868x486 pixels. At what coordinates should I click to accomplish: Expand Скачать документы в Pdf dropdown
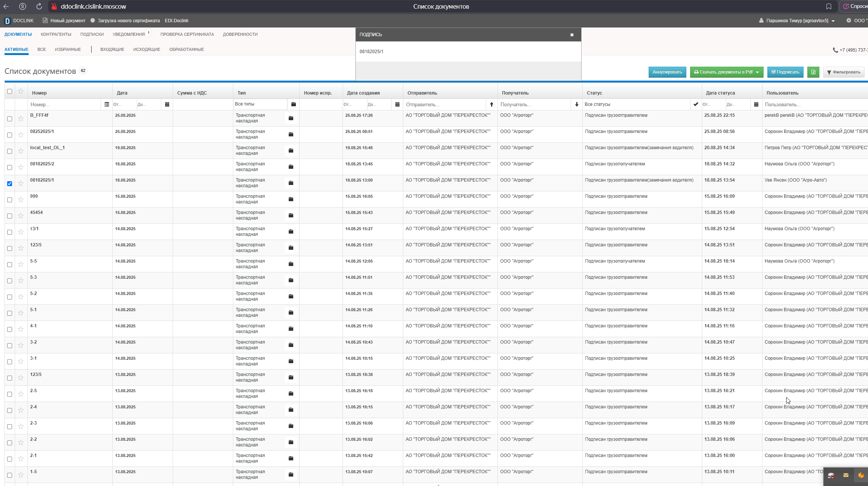coord(726,72)
